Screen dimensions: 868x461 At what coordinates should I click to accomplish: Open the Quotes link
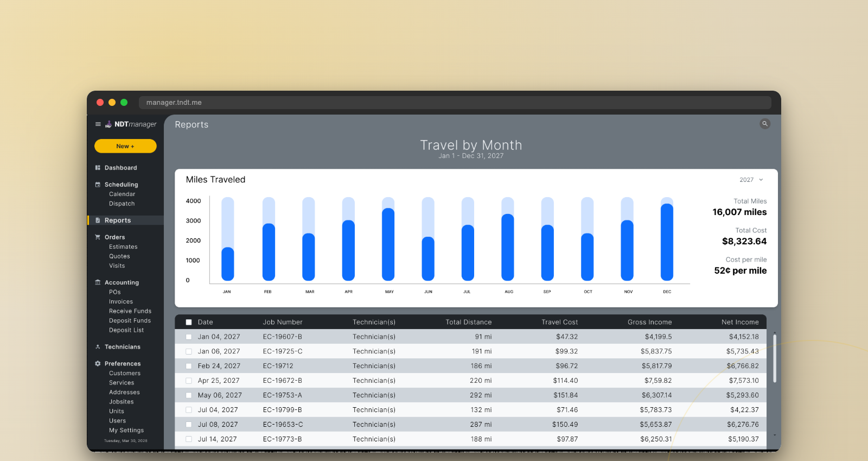tap(119, 256)
